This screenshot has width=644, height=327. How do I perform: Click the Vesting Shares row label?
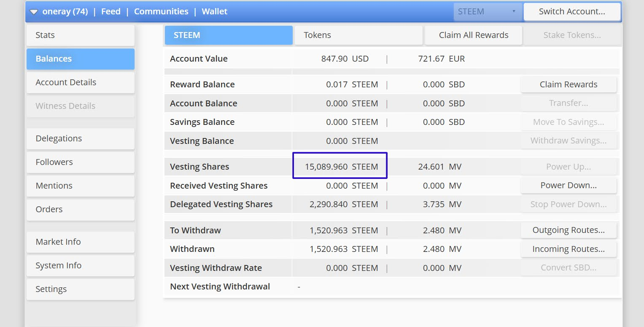tap(199, 167)
